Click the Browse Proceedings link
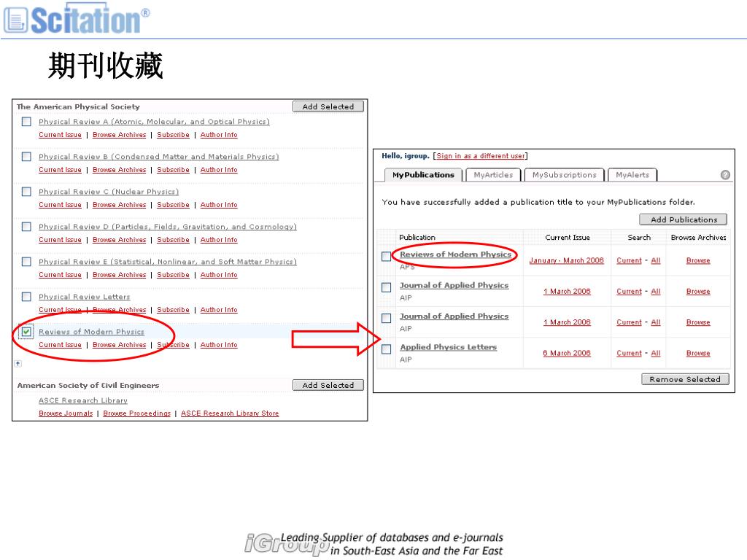This screenshot has height=560, width=747. [136, 413]
